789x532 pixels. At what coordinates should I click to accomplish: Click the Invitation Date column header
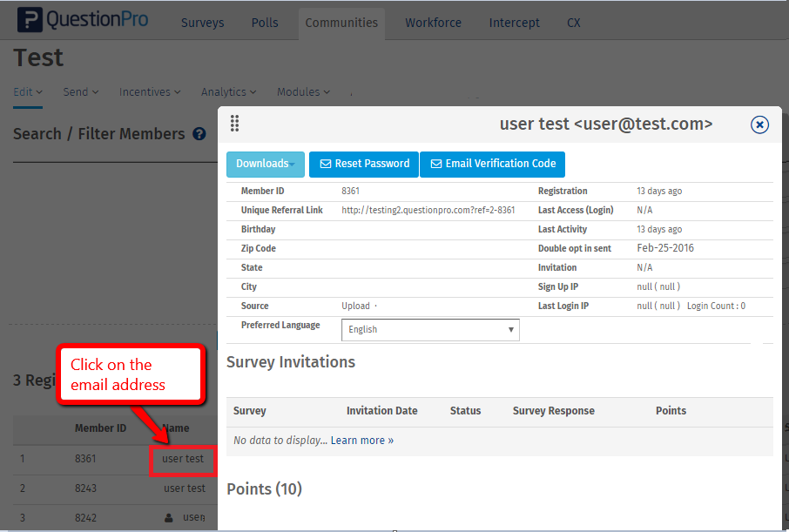tap(382, 411)
